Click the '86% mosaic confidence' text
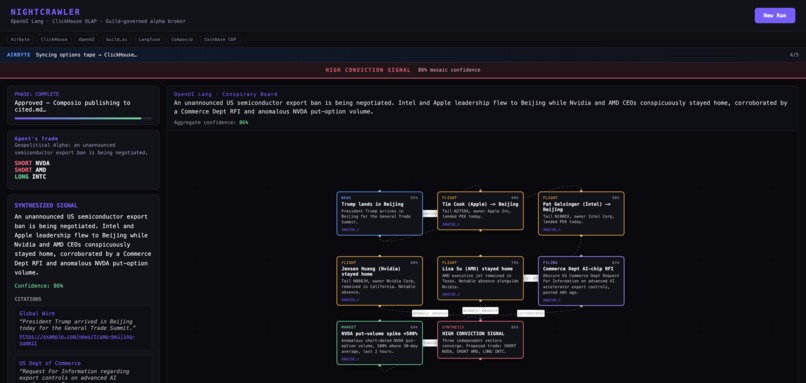This screenshot has width=806, height=383. (x=449, y=70)
